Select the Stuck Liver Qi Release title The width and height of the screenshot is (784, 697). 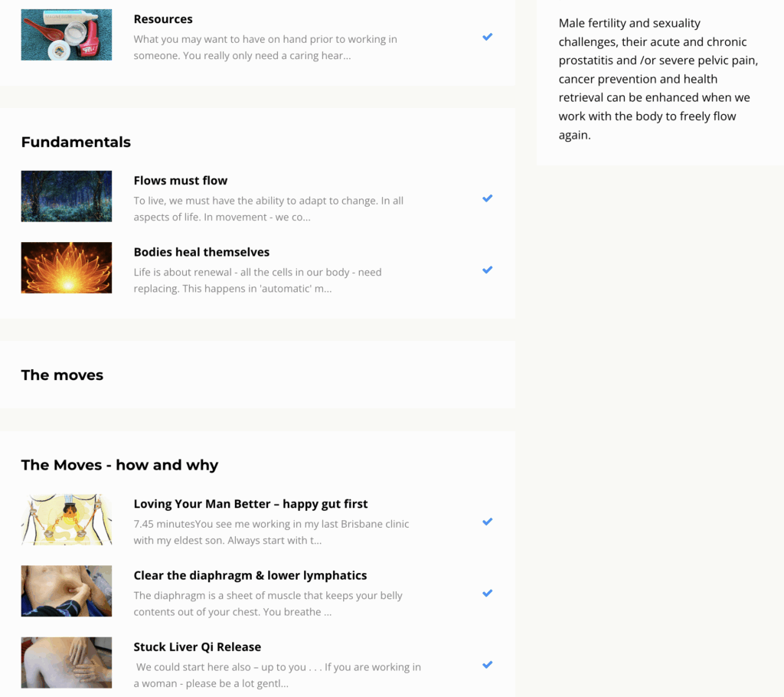point(198,647)
